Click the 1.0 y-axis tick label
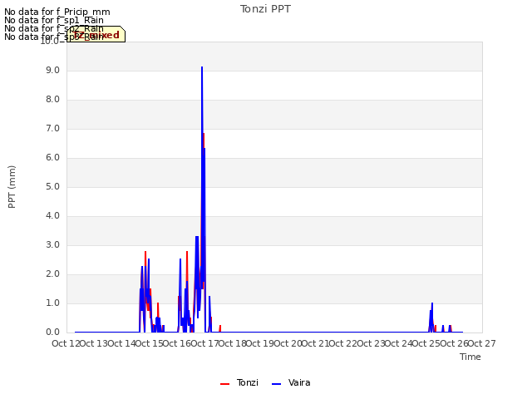Viewport: 532px width, 399px height. [52, 303]
